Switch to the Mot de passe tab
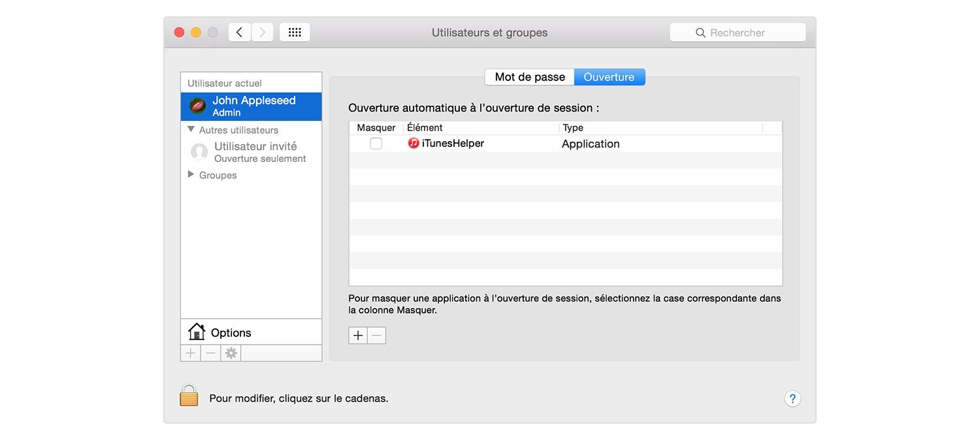The width and height of the screenshot is (980, 440). click(529, 76)
